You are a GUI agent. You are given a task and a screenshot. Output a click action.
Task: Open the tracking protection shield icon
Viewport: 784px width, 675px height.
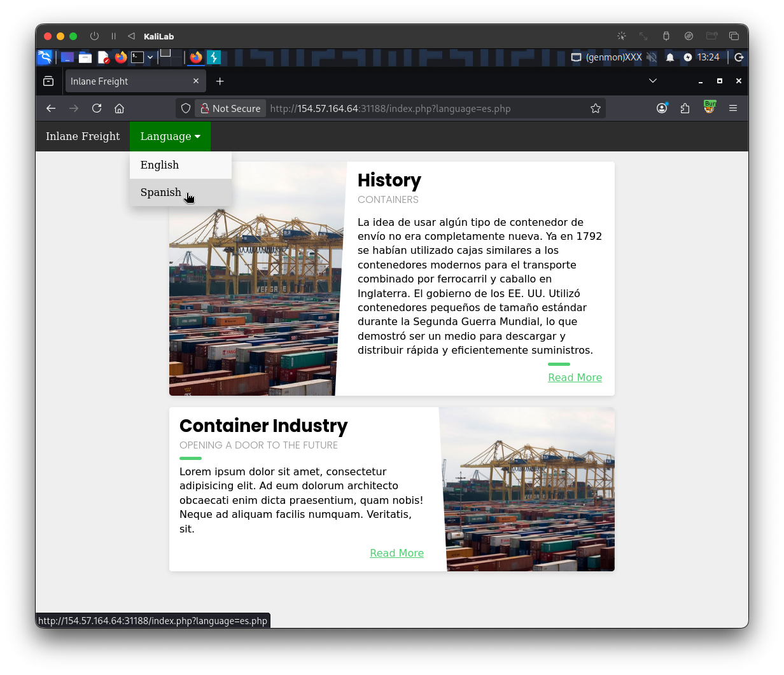[x=186, y=109]
